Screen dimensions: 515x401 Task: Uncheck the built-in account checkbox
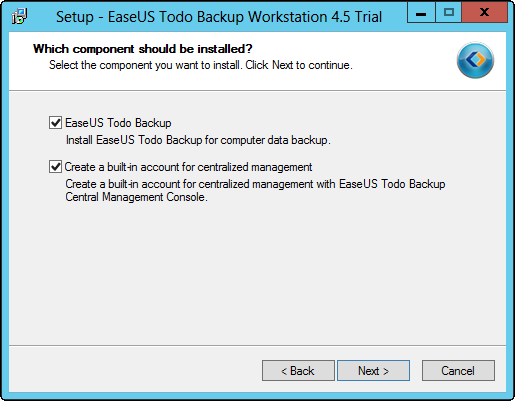tap(55, 166)
